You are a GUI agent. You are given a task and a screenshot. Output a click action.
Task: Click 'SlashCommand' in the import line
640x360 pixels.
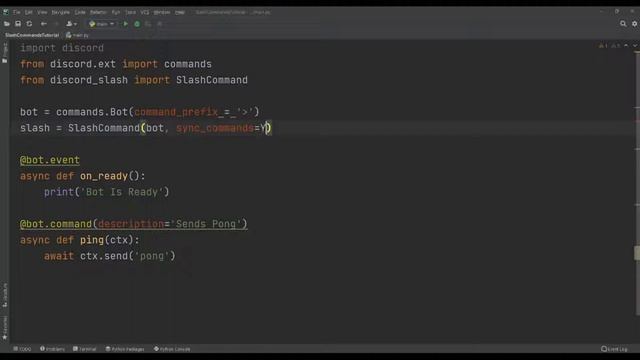tap(212, 80)
